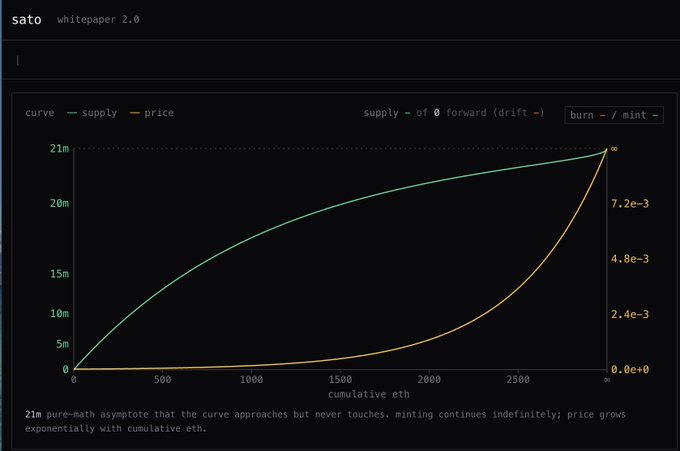This screenshot has height=451, width=680.
Task: Open the whitepaper 2.0 link
Action: click(x=98, y=20)
